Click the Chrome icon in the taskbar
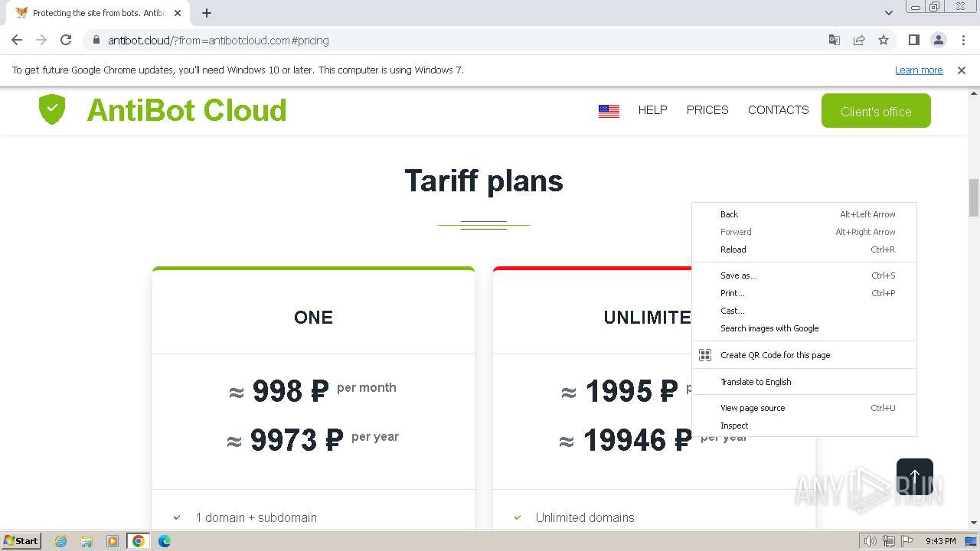The height and width of the screenshot is (551, 980). click(138, 541)
